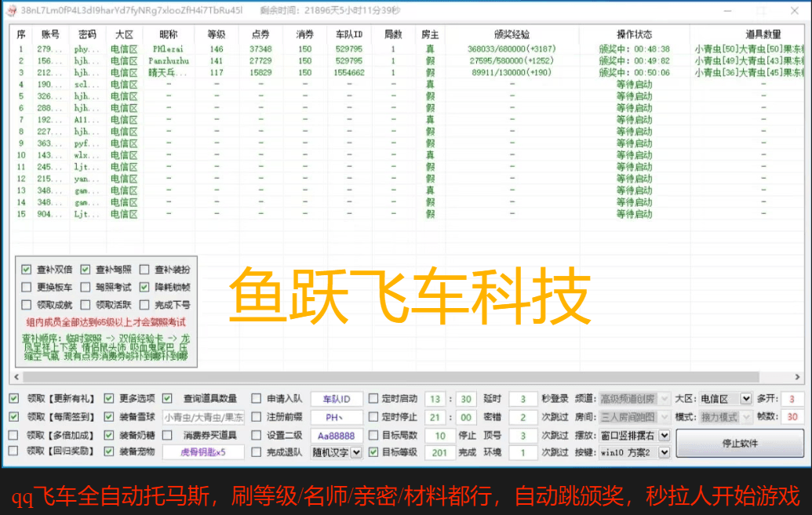This screenshot has width=812, height=515.
Task: Click the right arrow of the horizontal scrollbar
Action: click(798, 377)
